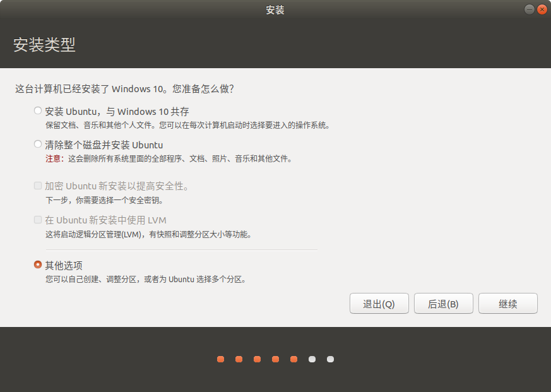Click the LVM snapshot description text
This screenshot has height=392, width=551.
[x=149, y=234]
